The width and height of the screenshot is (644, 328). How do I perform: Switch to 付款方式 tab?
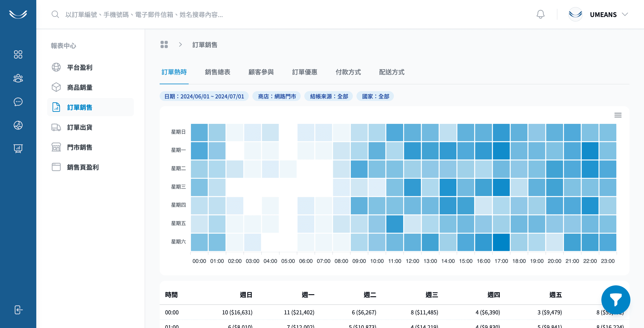348,72
